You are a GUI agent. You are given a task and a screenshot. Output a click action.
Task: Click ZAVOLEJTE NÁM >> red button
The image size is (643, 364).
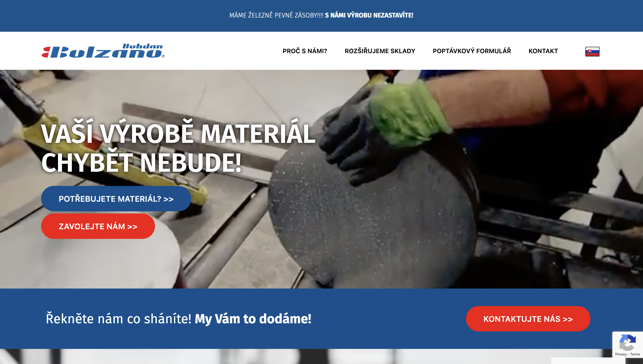point(98,226)
